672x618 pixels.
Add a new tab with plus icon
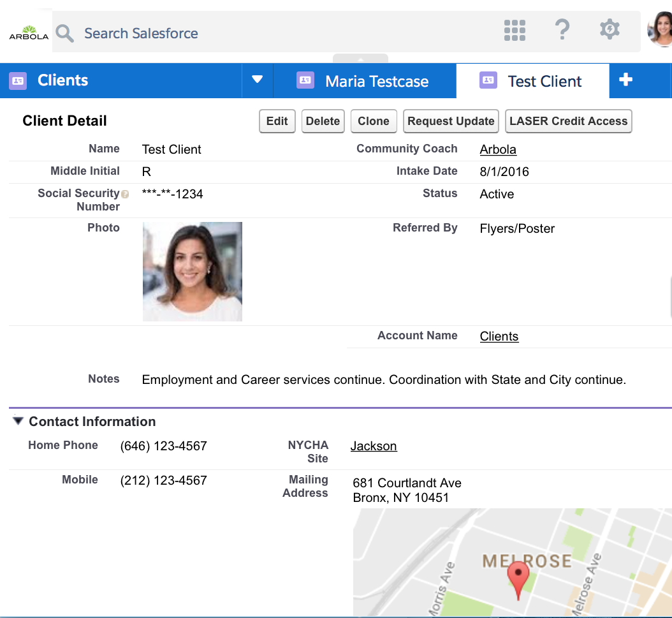(x=625, y=79)
